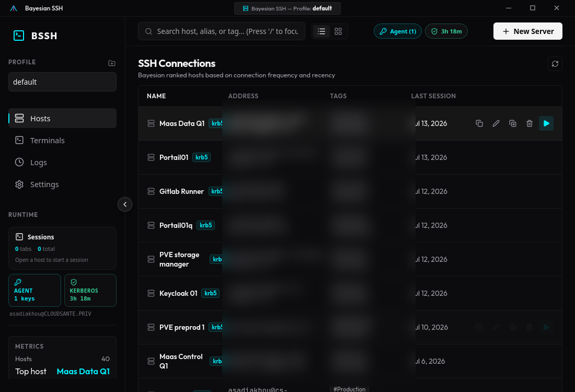Screen dimensions: 575x392
Task: Click the Bayesian SSH profile title chip
Action: (x=287, y=8)
